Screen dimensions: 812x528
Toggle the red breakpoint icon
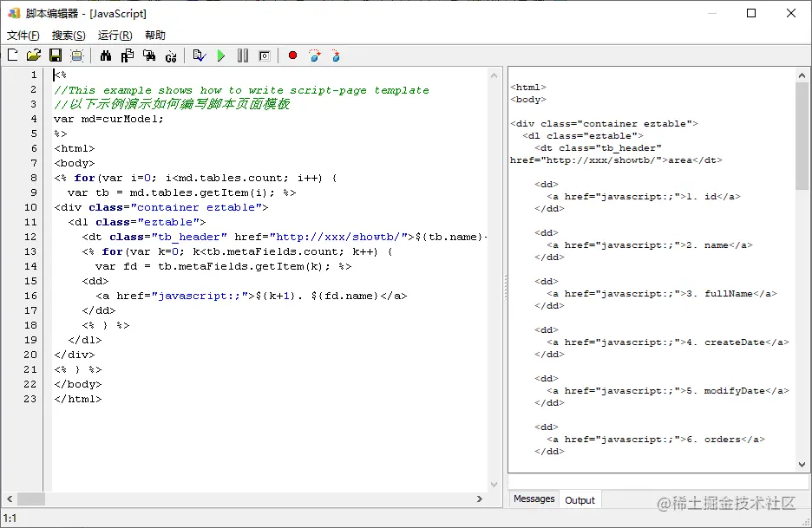[x=292, y=55]
